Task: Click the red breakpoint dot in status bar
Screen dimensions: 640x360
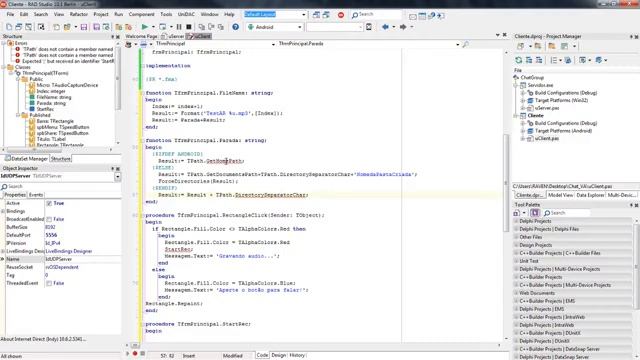Action: coord(135,353)
